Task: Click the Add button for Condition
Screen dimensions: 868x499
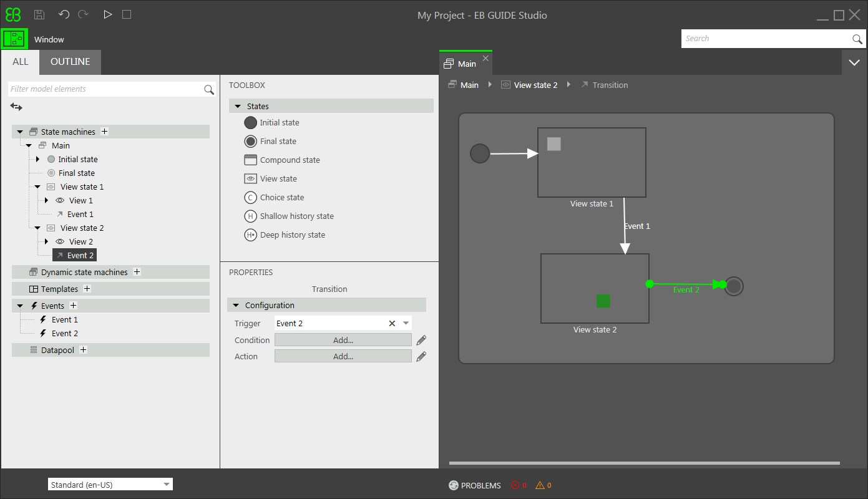Action: pos(343,340)
